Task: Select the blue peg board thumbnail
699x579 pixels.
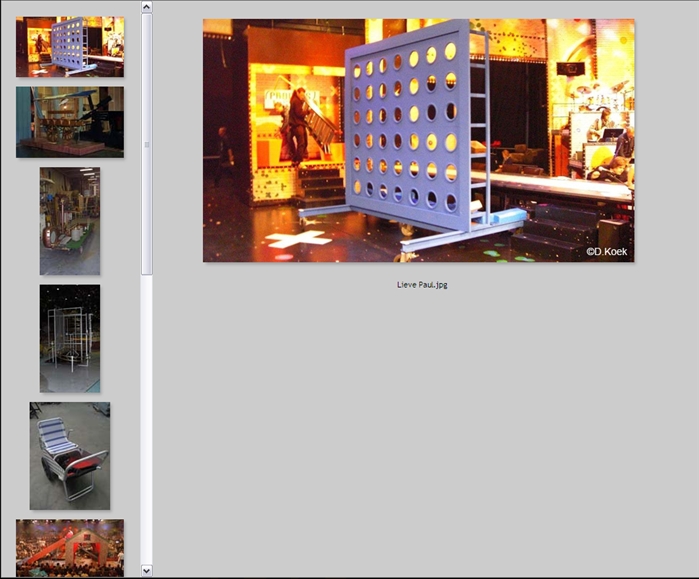Action: click(70, 47)
